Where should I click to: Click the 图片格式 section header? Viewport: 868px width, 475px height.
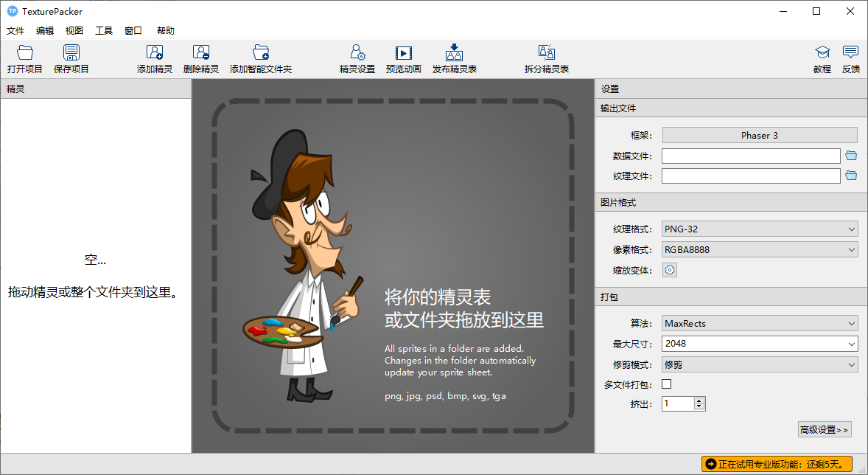(731, 202)
